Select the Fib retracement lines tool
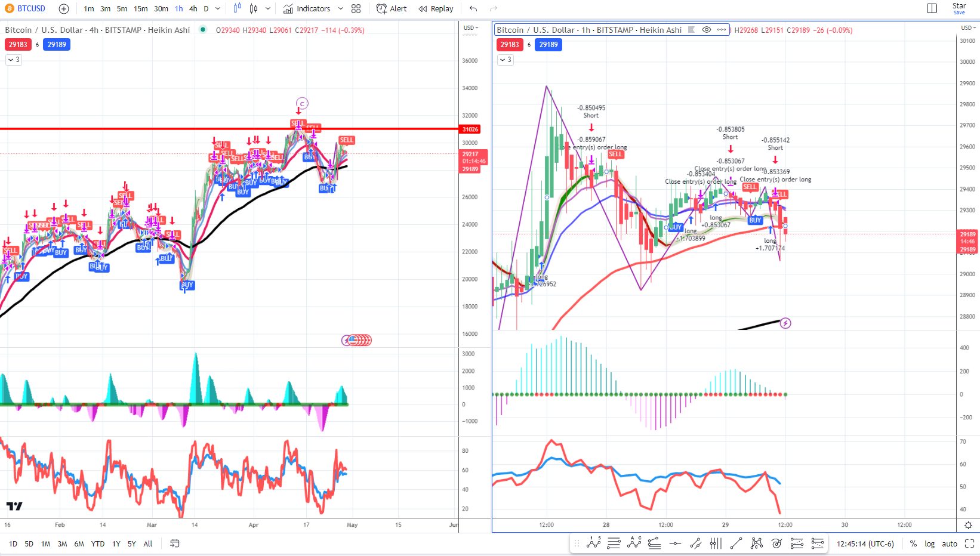 (614, 543)
